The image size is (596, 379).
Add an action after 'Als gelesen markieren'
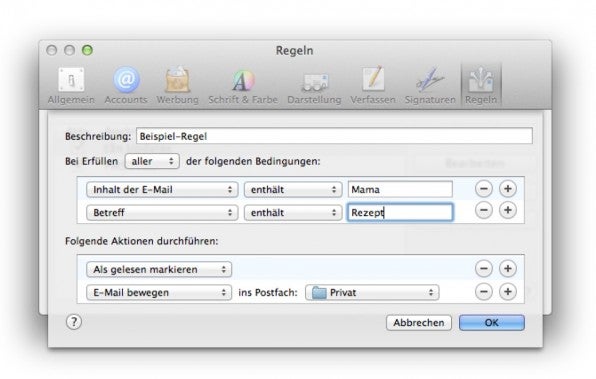click(508, 269)
